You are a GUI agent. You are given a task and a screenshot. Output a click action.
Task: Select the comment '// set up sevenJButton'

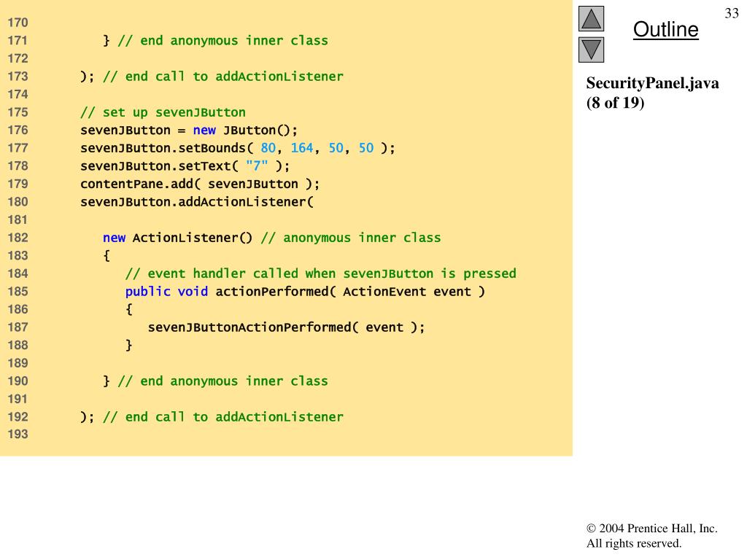tap(163, 112)
